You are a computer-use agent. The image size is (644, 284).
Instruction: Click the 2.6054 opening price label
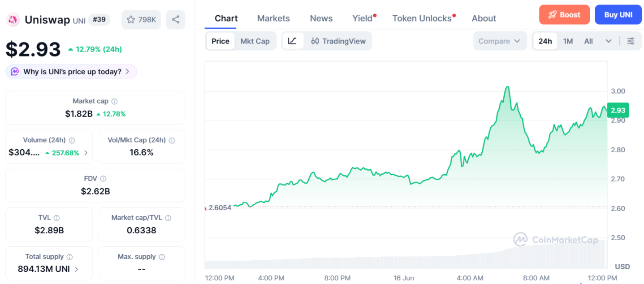[220, 207]
